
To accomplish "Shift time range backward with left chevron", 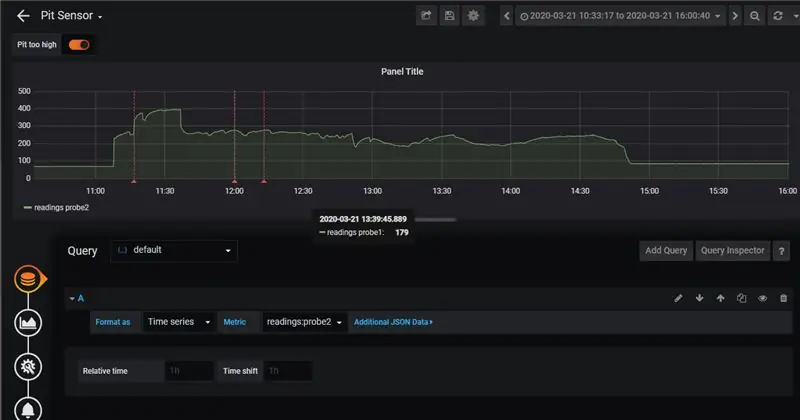I will 507,16.
